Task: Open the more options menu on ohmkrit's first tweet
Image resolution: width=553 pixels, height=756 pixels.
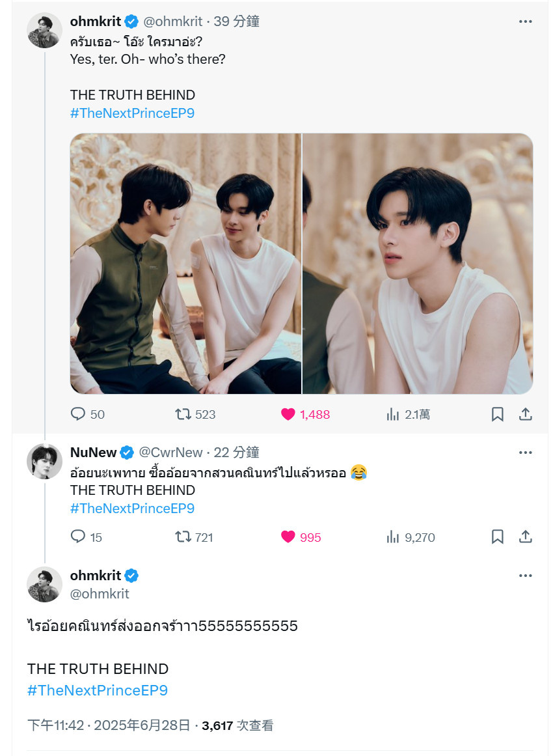Action: click(x=526, y=21)
